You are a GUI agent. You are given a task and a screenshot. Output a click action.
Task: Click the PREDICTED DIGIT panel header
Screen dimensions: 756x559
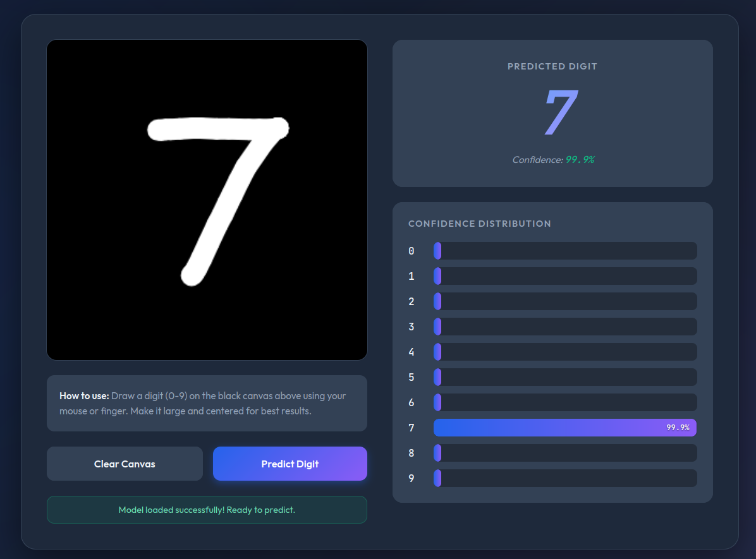point(552,66)
